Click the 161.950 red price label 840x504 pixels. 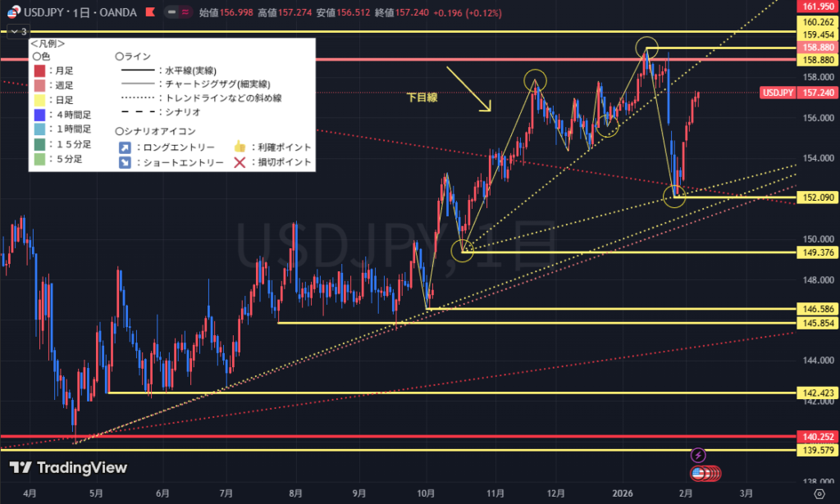tap(816, 6)
